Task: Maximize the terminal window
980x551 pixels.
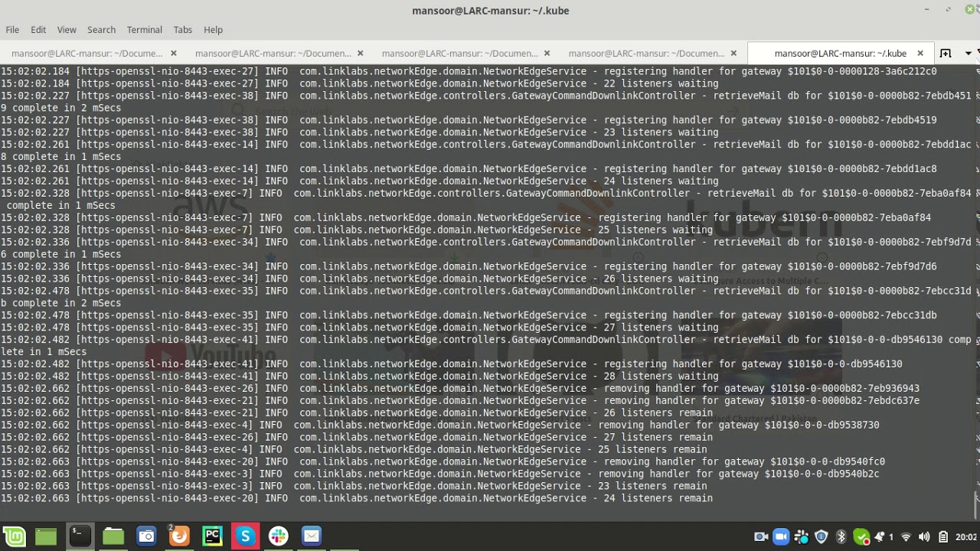Action: [949, 10]
